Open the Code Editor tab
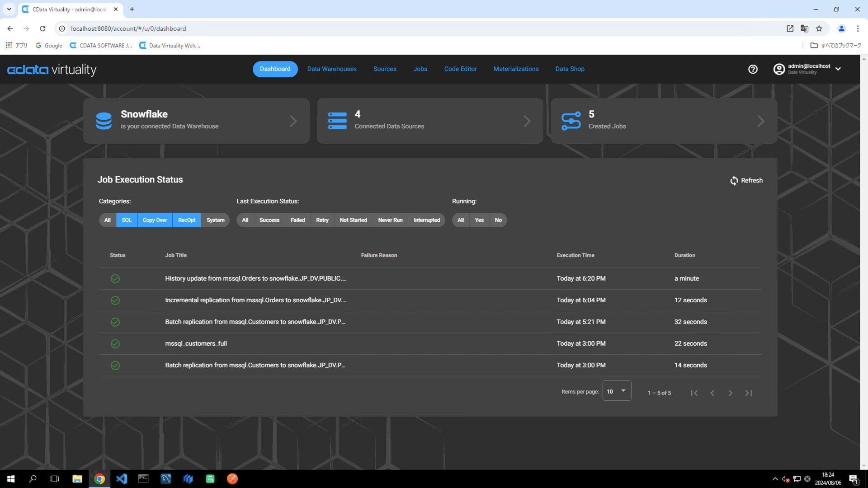The height and width of the screenshot is (488, 868). coord(460,69)
